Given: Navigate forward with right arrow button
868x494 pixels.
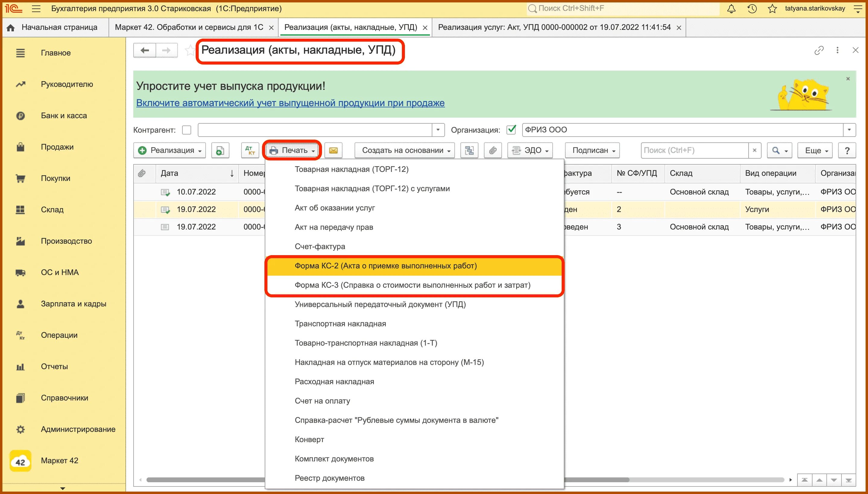Looking at the screenshot, I should (x=166, y=51).
